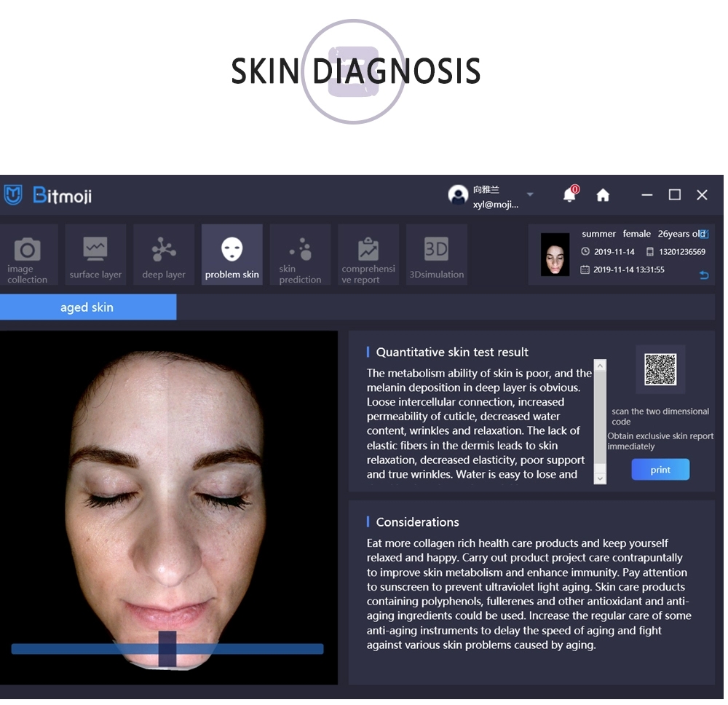Click the calendar icon beside 2019-11-14 13:31:55
The image size is (728, 705).
click(x=585, y=269)
